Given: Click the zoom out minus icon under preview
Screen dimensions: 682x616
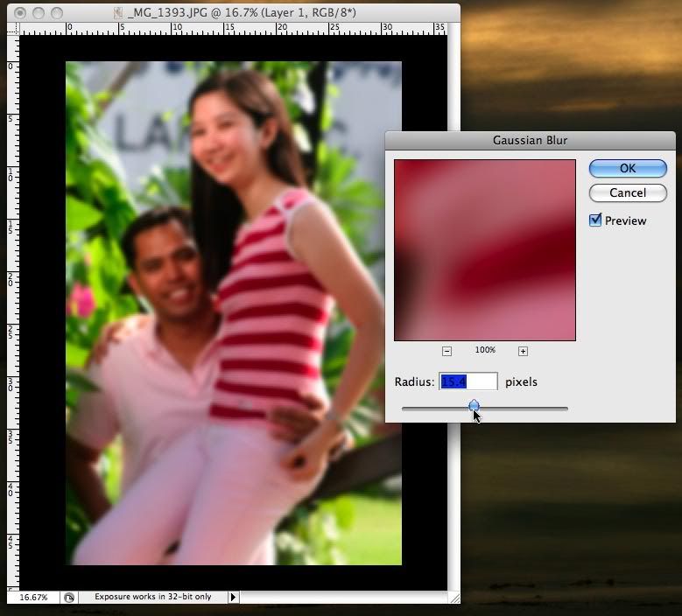Looking at the screenshot, I should pyautogui.click(x=446, y=351).
